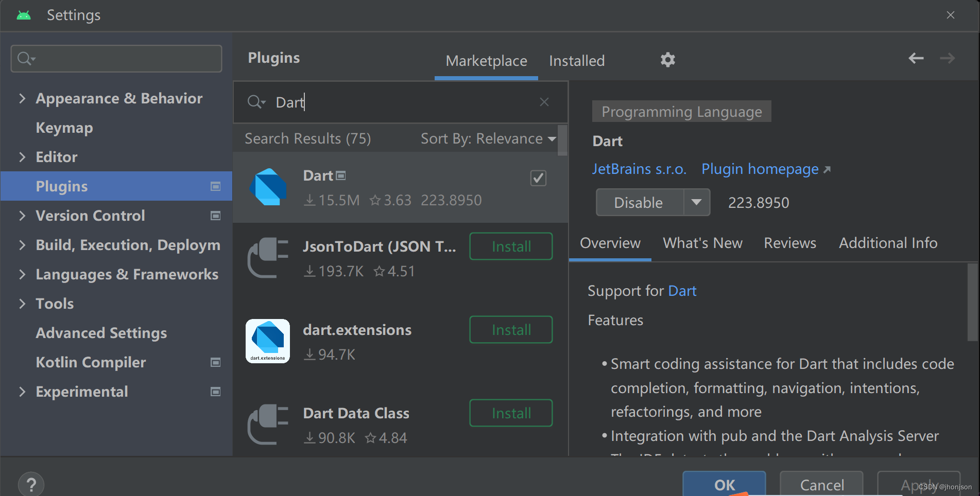Open the plugins gear settings menu

point(667,60)
